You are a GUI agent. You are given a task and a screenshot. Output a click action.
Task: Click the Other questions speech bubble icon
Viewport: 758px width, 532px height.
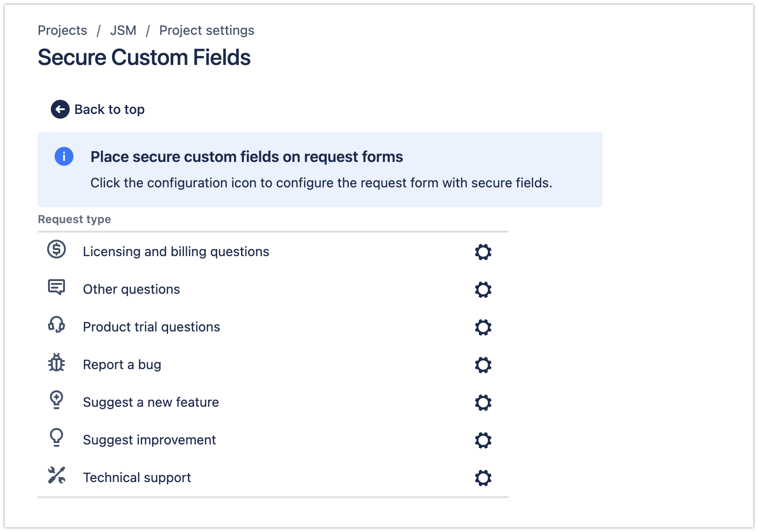56,289
